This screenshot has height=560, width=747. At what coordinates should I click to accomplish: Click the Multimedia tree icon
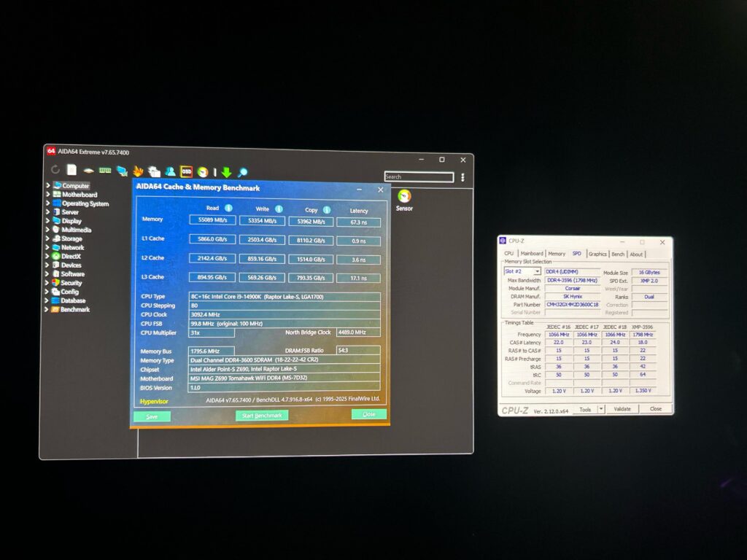pos(56,230)
